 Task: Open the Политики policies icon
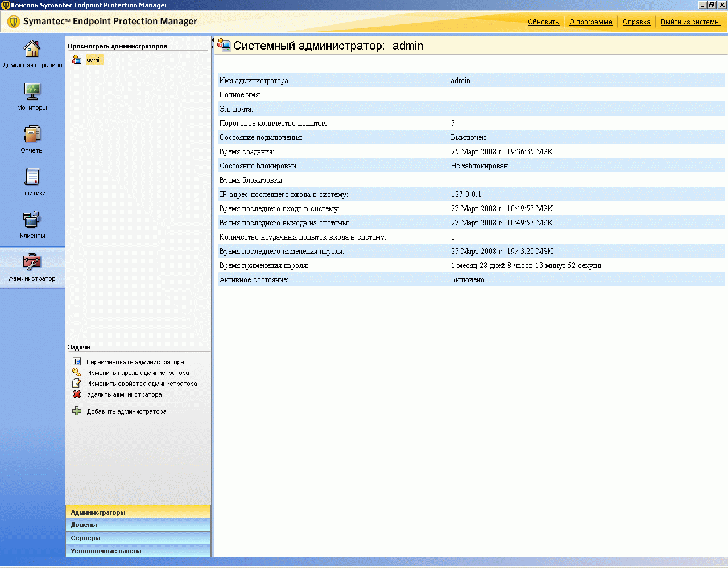(32, 176)
